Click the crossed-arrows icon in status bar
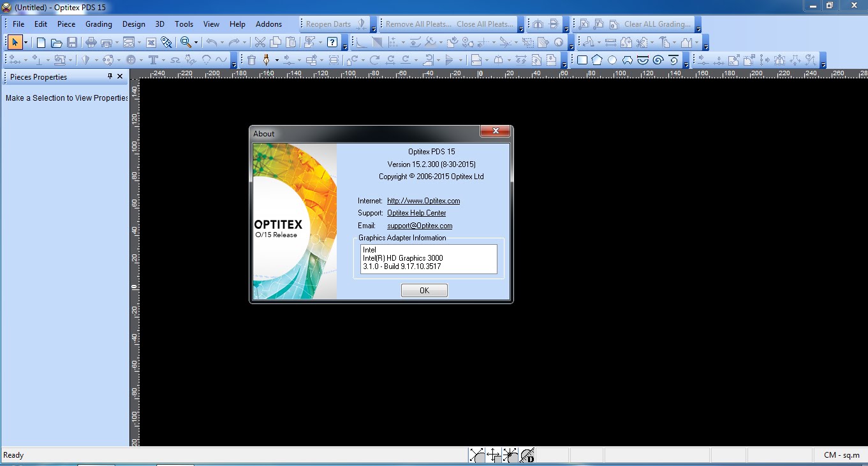868x466 pixels. 493,455
